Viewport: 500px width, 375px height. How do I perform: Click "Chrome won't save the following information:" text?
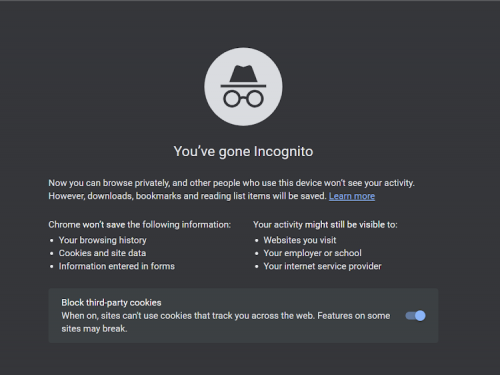[x=139, y=225]
